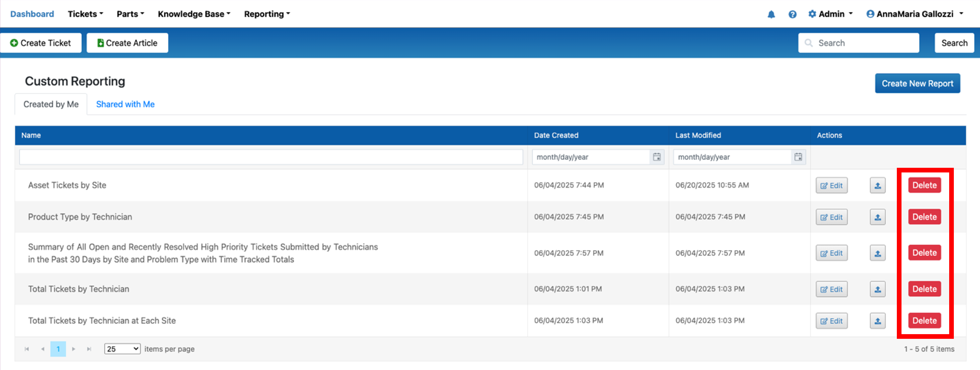The image size is (980, 370).
Task: Edit Product Type by Technician report
Action: click(x=832, y=217)
